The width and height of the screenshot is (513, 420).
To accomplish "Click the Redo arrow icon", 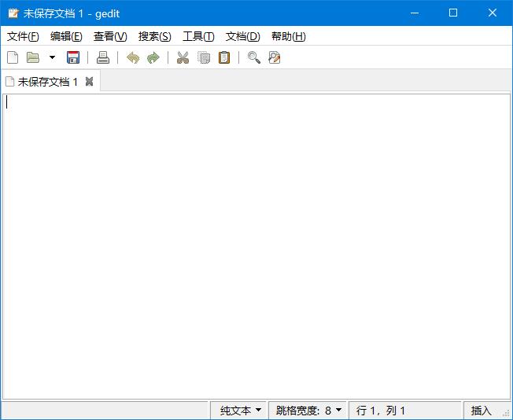I will pyautogui.click(x=153, y=57).
